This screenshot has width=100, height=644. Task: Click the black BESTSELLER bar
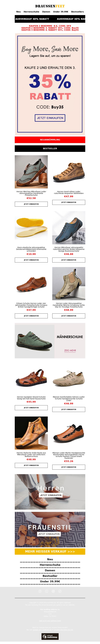click(50, 148)
